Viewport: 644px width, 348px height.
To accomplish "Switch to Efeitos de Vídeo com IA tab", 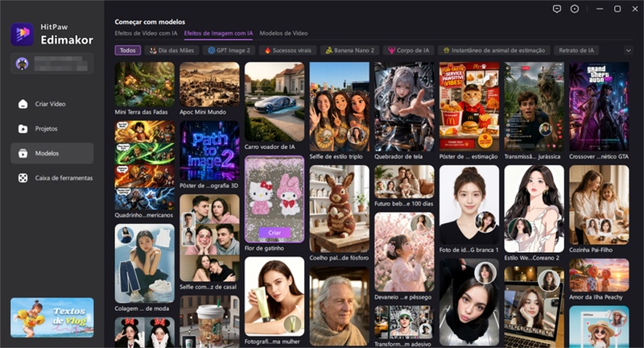I will pyautogui.click(x=147, y=33).
